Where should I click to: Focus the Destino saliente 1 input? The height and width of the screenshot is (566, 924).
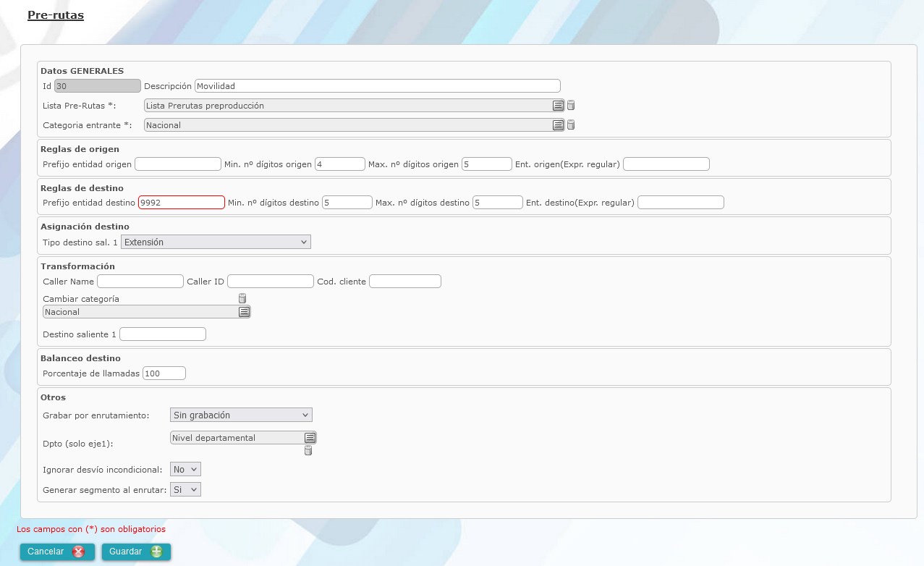[163, 334]
